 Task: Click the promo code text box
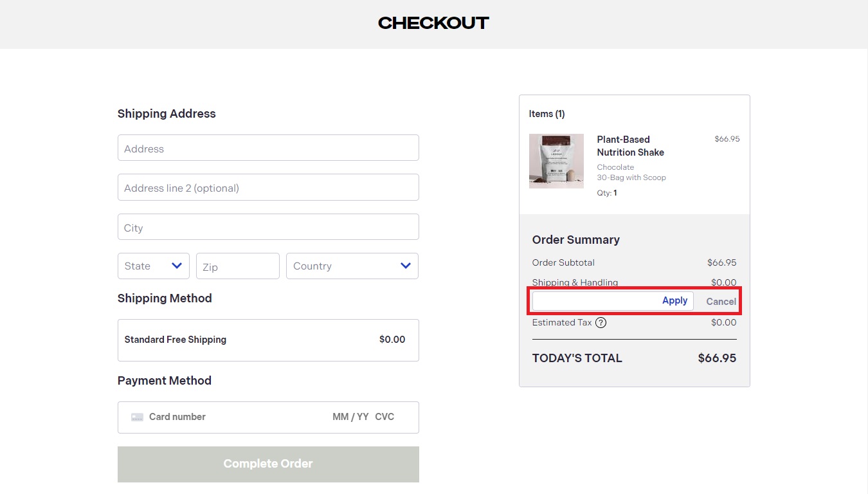595,301
